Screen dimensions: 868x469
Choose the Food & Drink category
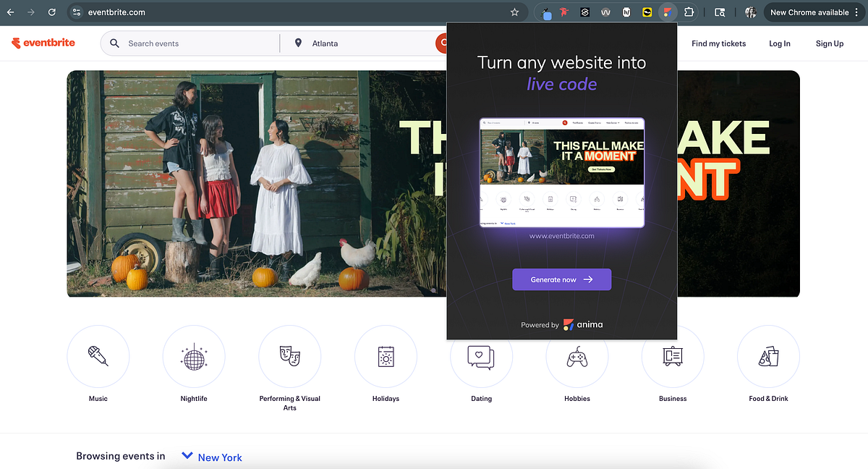coord(768,357)
